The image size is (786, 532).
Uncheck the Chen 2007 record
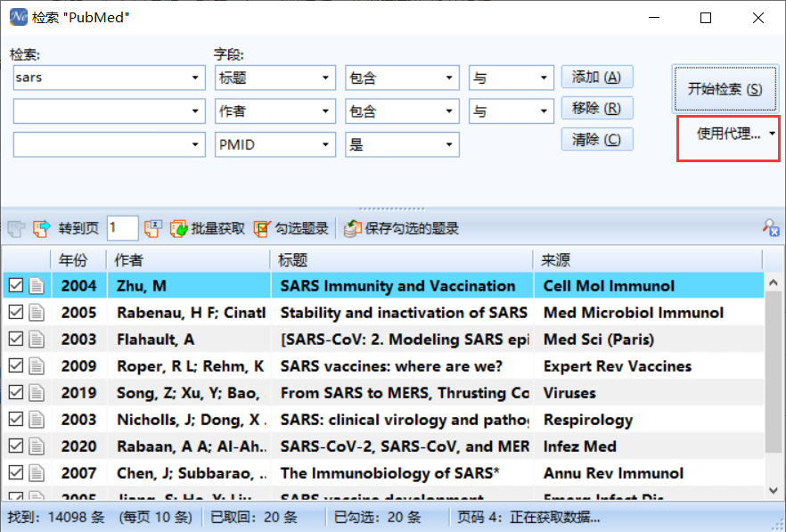click(x=16, y=472)
